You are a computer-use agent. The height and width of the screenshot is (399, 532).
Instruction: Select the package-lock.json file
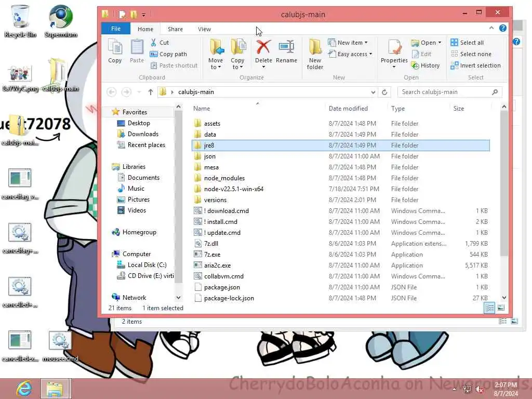(x=340, y=298)
